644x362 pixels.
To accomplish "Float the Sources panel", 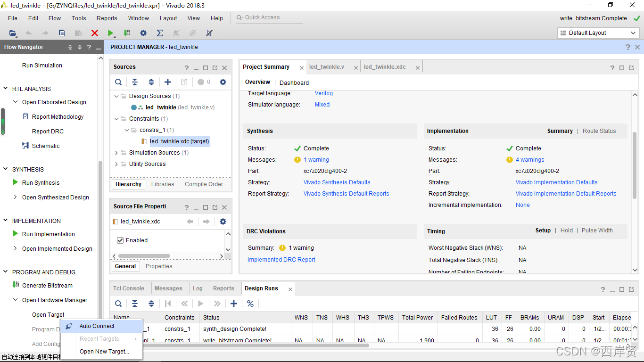I will 215,68.
